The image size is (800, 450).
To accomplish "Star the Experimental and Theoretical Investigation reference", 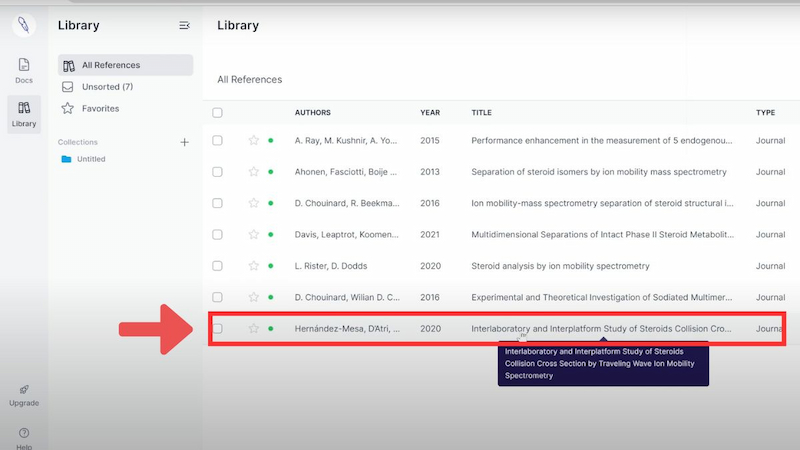I will point(254,297).
